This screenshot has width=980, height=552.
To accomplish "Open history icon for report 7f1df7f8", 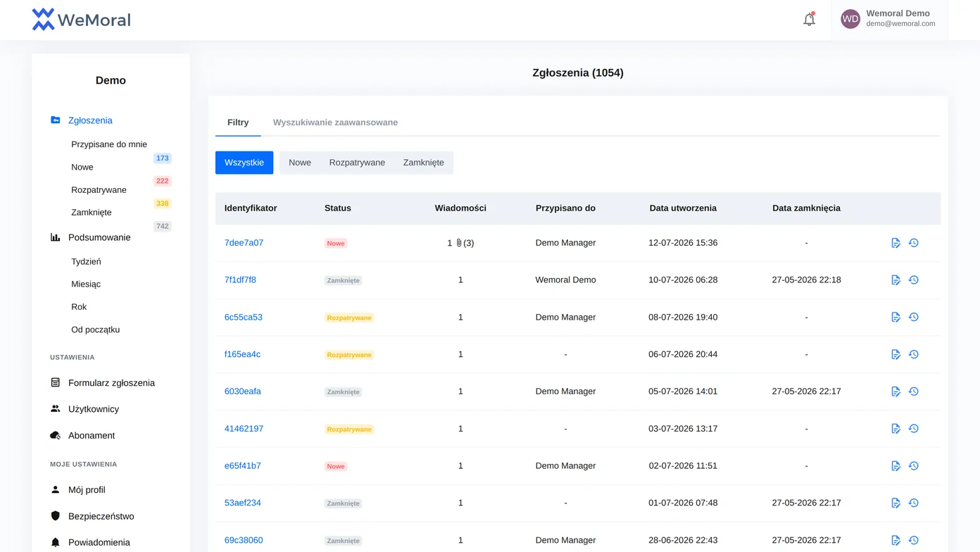I will click(x=913, y=280).
